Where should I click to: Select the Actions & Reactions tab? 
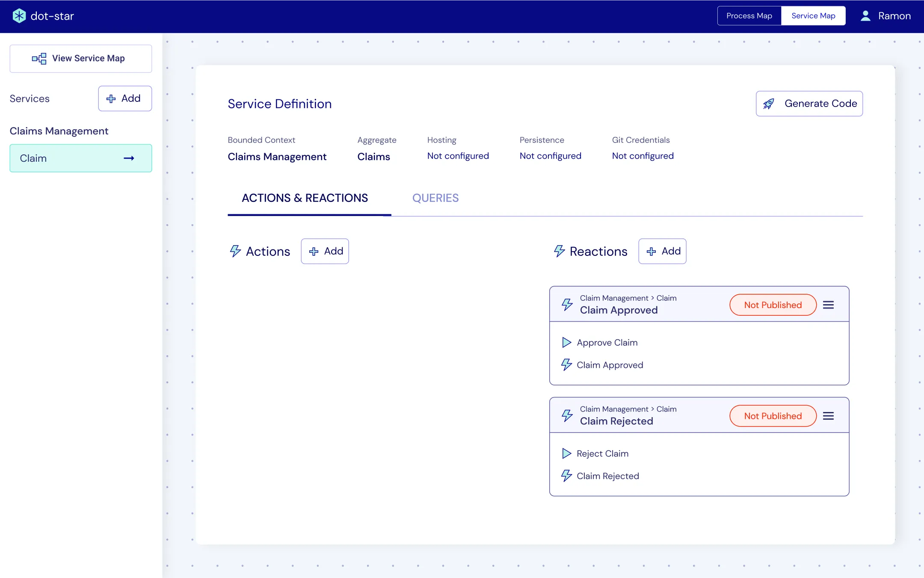pyautogui.click(x=305, y=198)
